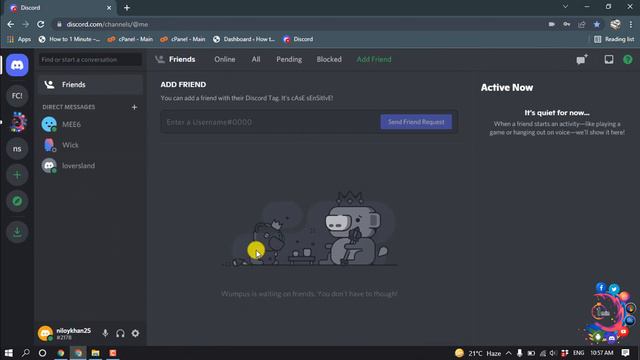This screenshot has width=640, height=360.
Task: Reload the page
Action: tap(40, 24)
